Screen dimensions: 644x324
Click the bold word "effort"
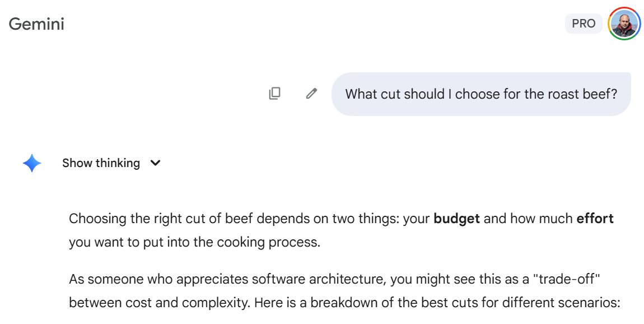click(x=595, y=219)
